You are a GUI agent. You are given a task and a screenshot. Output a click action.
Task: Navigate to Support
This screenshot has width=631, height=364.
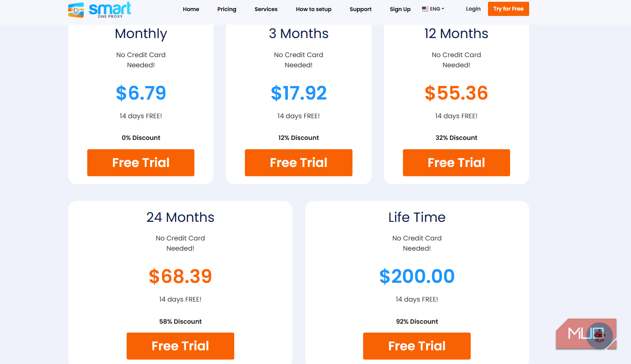(360, 9)
